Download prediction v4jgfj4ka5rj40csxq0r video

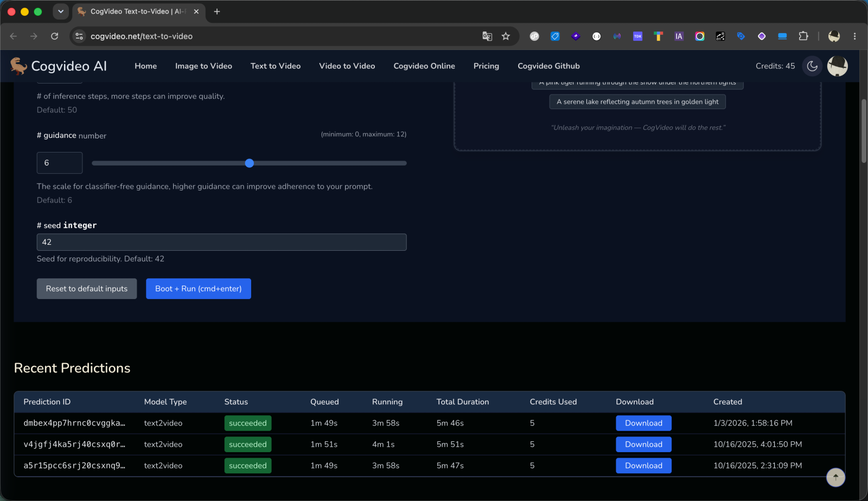pos(643,445)
